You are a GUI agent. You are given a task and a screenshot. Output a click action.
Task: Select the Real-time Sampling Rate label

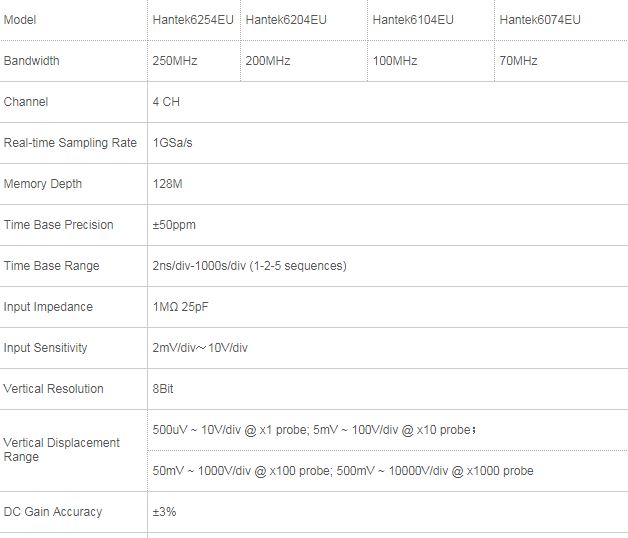tap(70, 143)
